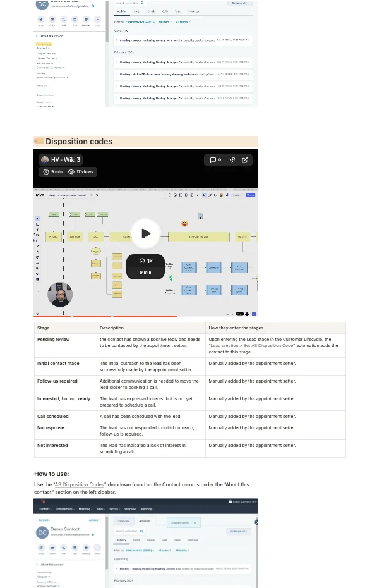Click the laughing emoji sticker in video thumbnail
Image resolution: width=377 pixels, height=588 pixels.
point(184,223)
